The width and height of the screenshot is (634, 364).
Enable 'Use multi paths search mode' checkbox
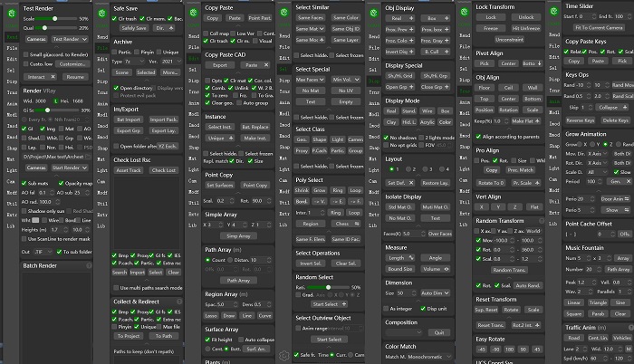coord(117,288)
